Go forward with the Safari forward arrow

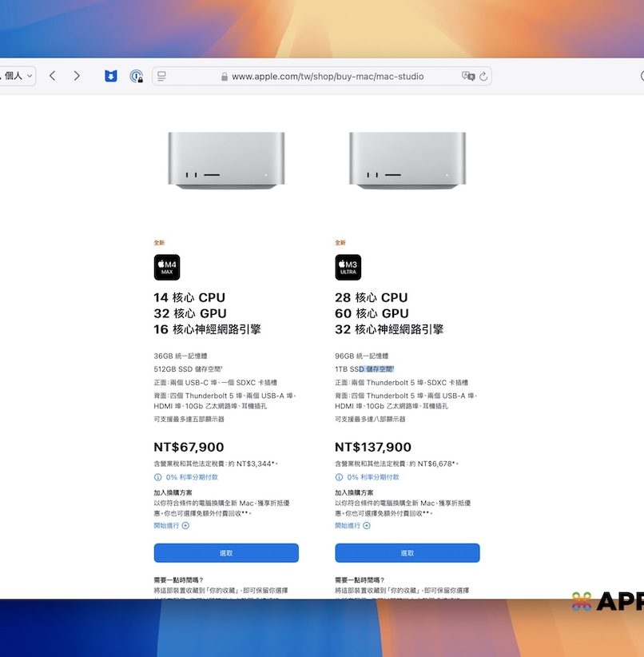click(x=77, y=76)
